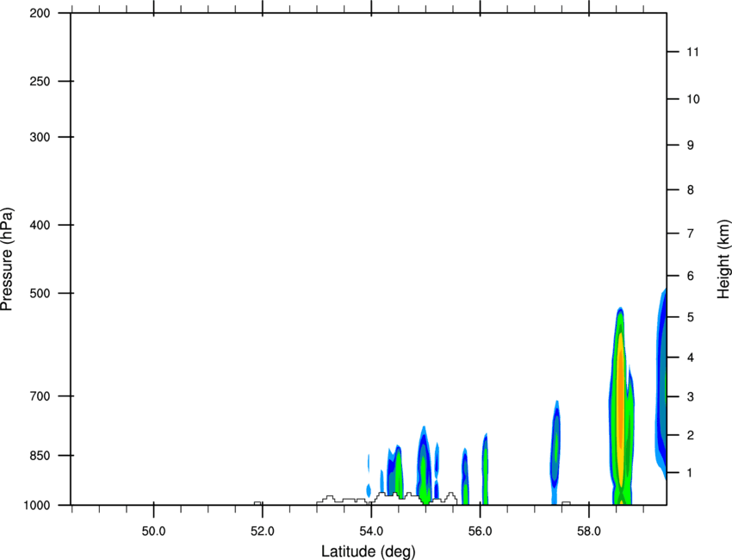Click the plume near latitude 55.7

coord(465,476)
